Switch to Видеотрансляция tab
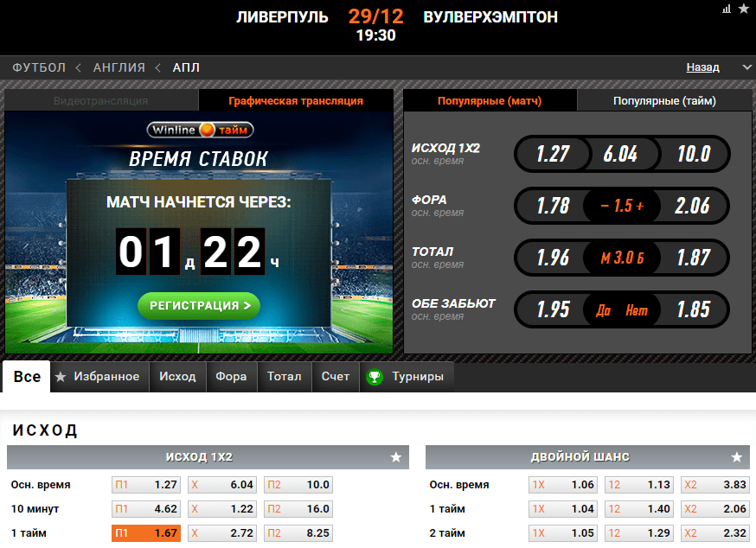This screenshot has height=548, width=756. [100, 101]
